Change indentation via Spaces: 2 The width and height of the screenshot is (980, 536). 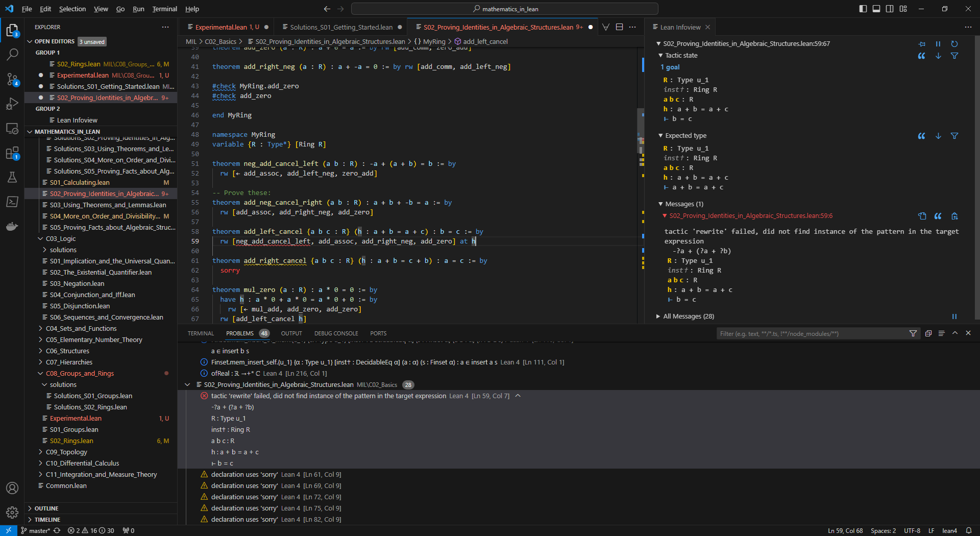point(883,530)
